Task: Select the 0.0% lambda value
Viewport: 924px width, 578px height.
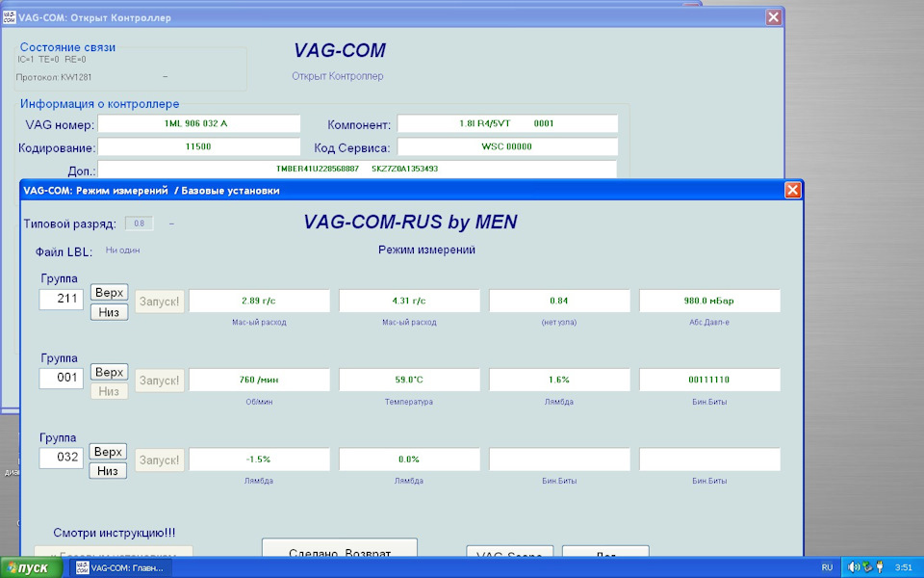Action: point(410,460)
